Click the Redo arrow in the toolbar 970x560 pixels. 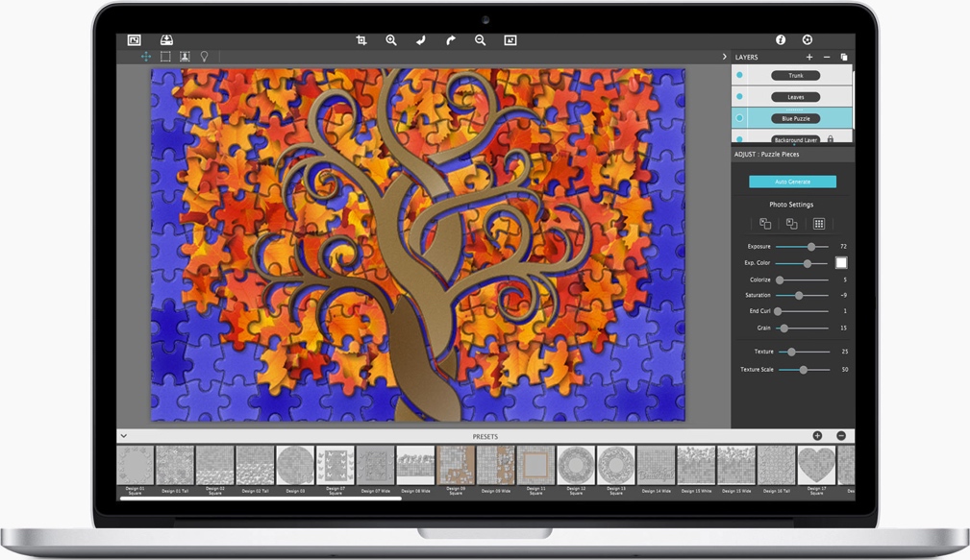[450, 40]
